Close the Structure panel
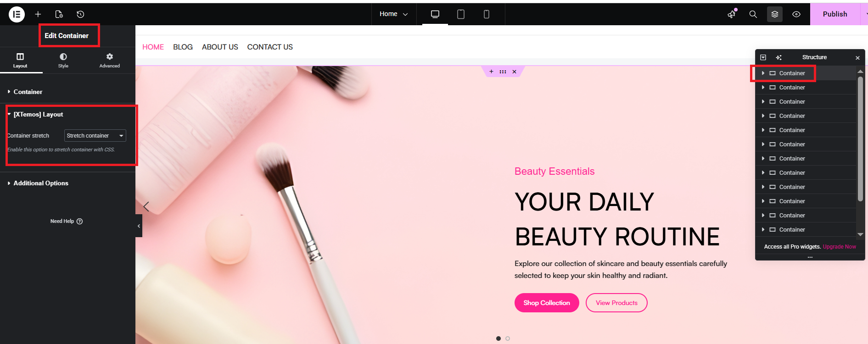 pyautogui.click(x=857, y=58)
